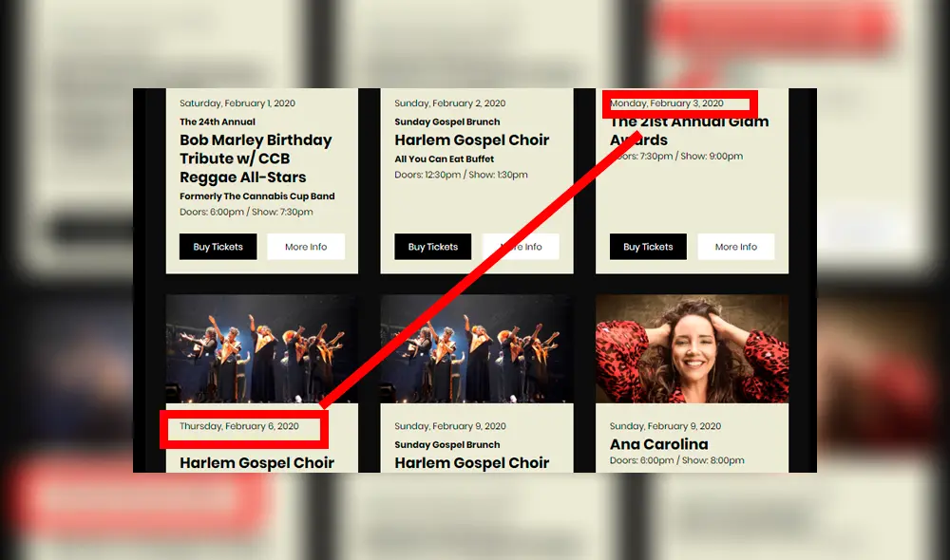The height and width of the screenshot is (560, 950).
Task: Open Harlem Gospel Choir title under February 6
Action: pyautogui.click(x=256, y=462)
